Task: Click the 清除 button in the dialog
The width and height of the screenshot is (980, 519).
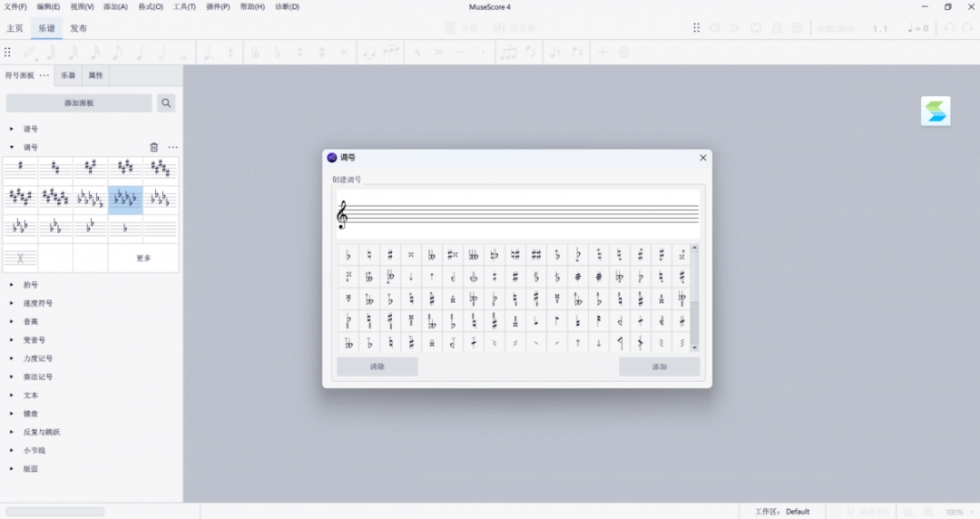Action: point(377,367)
